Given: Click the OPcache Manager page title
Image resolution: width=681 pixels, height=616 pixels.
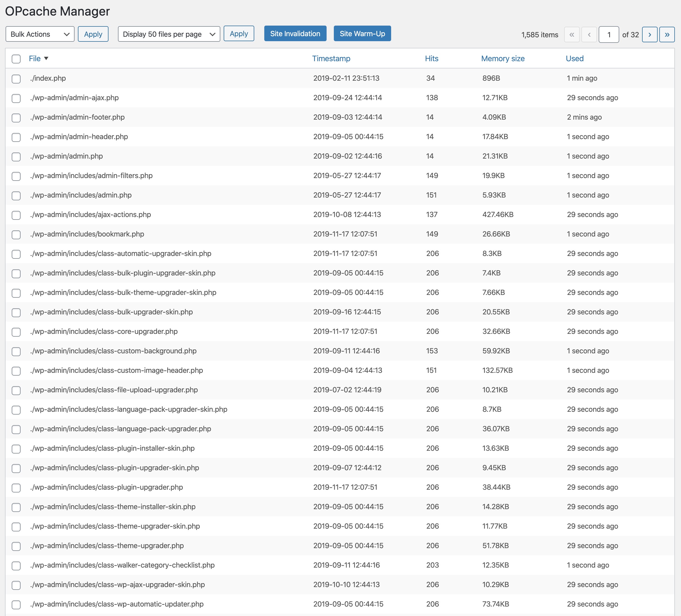Looking at the screenshot, I should tap(57, 11).
